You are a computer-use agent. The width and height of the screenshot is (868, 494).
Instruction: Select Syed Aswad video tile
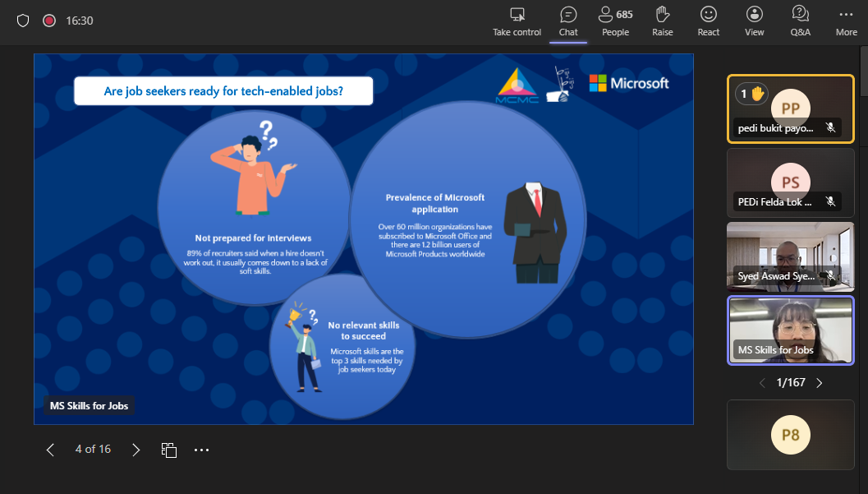(790, 256)
